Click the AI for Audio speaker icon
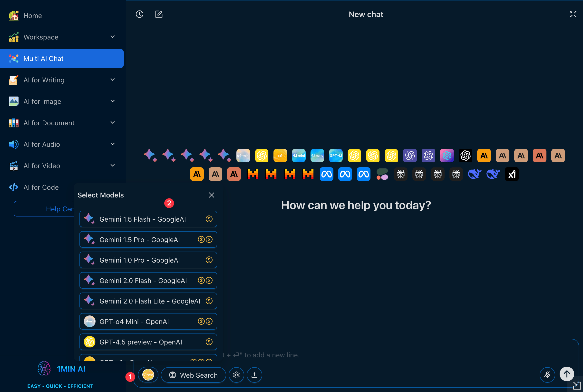 (x=14, y=144)
